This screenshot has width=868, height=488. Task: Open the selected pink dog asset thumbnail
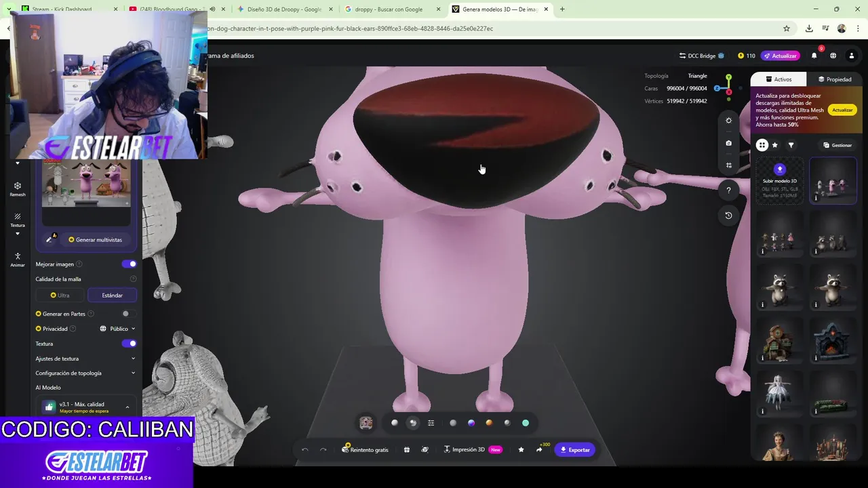tap(833, 181)
